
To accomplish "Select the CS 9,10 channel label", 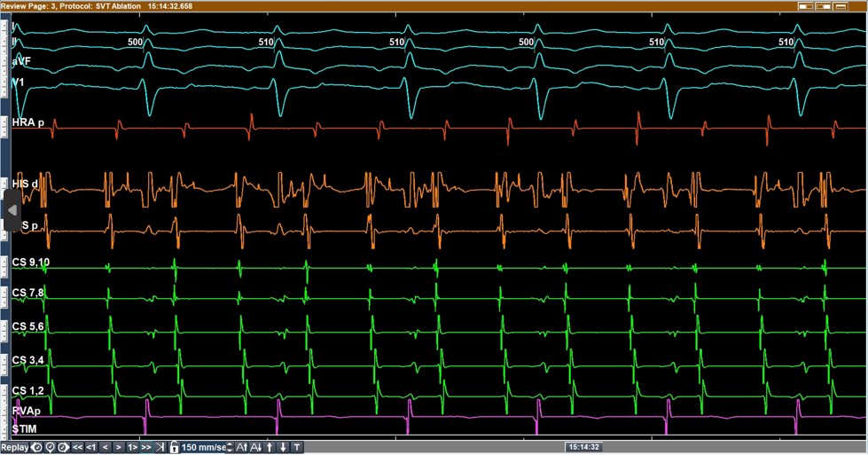I will coord(30,262).
